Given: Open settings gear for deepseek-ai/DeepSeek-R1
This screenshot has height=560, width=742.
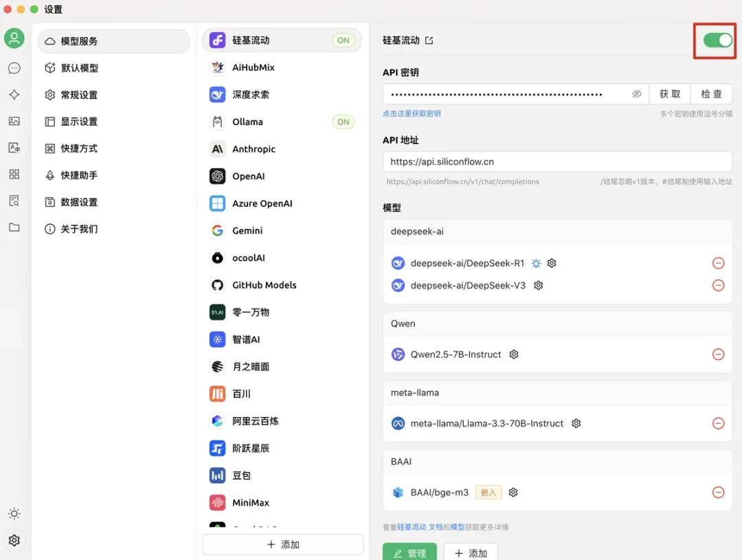Looking at the screenshot, I should tap(552, 263).
